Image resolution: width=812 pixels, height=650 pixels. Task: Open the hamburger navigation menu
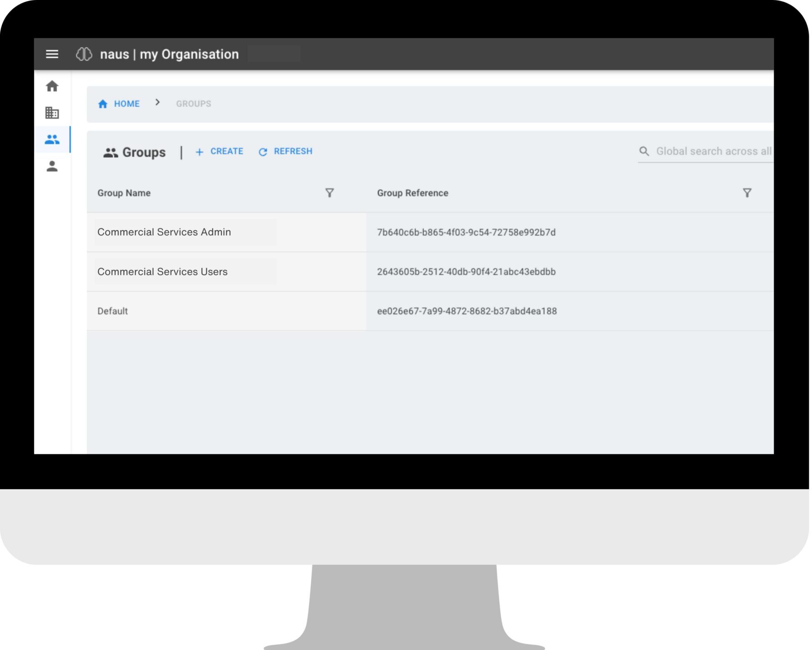click(52, 54)
